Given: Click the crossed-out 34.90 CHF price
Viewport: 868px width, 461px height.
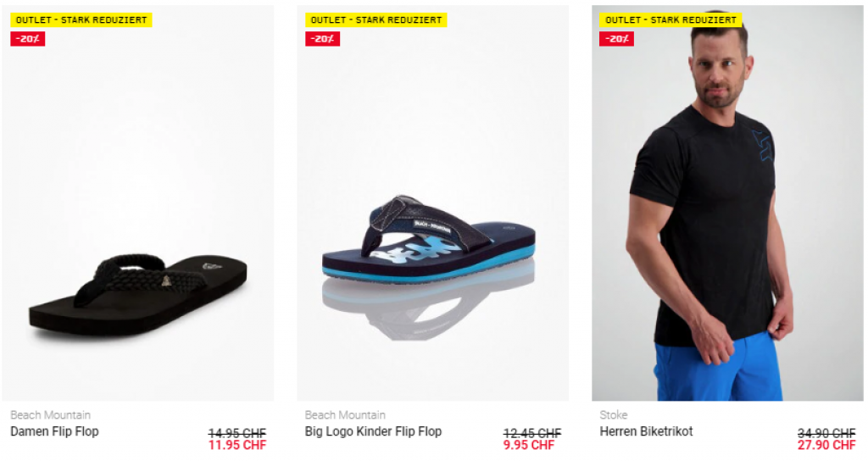Looking at the screenshot, I should (826, 433).
